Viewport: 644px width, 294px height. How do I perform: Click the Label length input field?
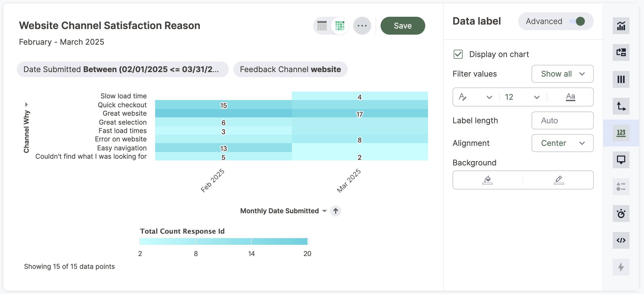[x=562, y=120]
